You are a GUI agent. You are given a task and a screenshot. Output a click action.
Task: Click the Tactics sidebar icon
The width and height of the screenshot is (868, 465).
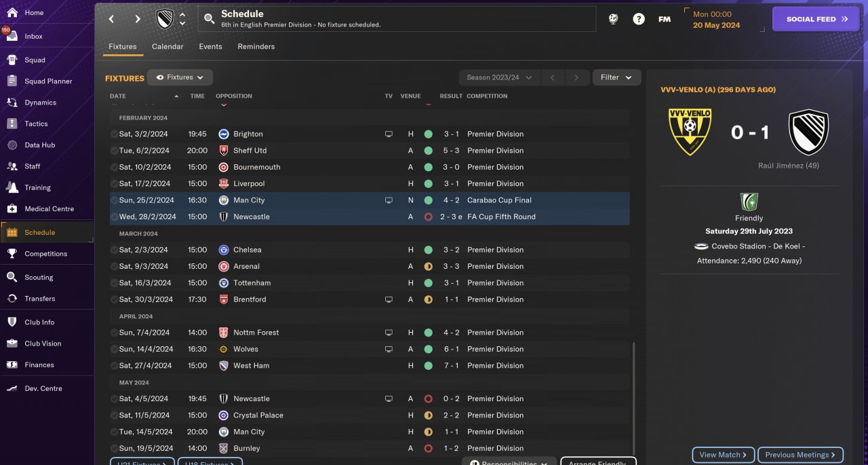pyautogui.click(x=12, y=124)
